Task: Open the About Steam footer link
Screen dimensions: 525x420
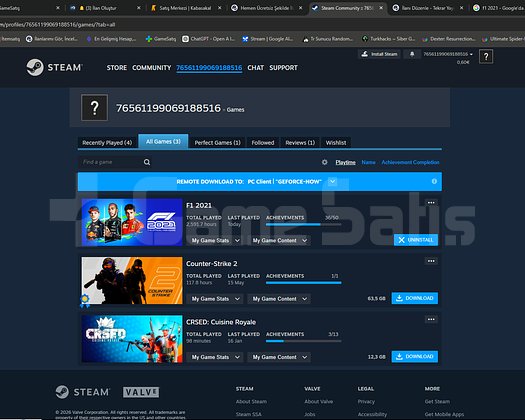Action: [x=251, y=401]
